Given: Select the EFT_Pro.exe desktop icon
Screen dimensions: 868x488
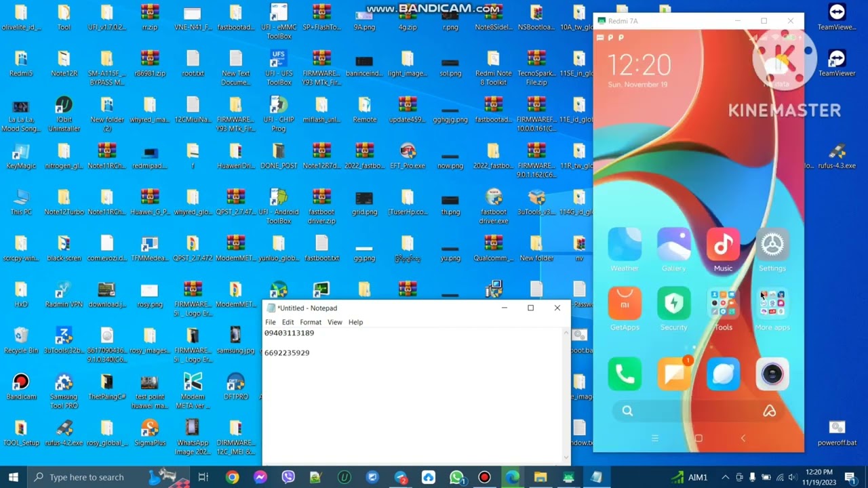Looking at the screenshot, I should point(408,156).
